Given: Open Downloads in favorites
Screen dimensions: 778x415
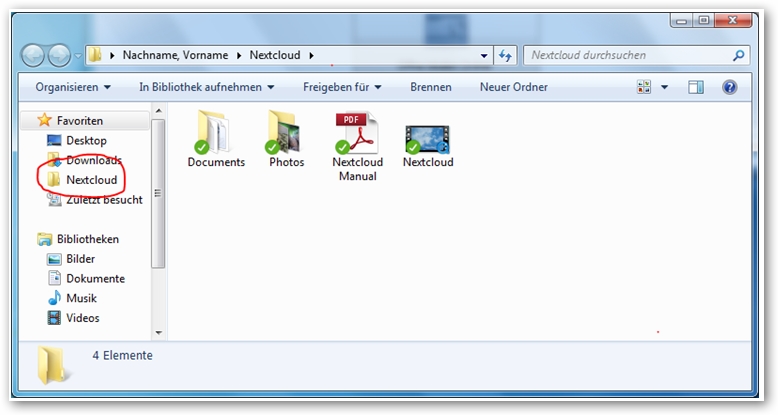Looking at the screenshot, I should click(94, 160).
